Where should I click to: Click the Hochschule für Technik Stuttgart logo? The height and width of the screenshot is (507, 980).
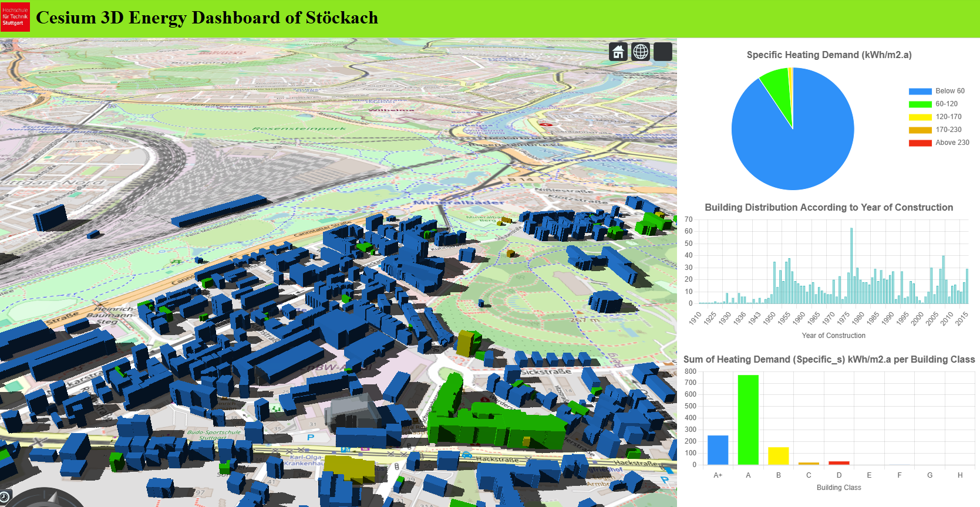15,17
